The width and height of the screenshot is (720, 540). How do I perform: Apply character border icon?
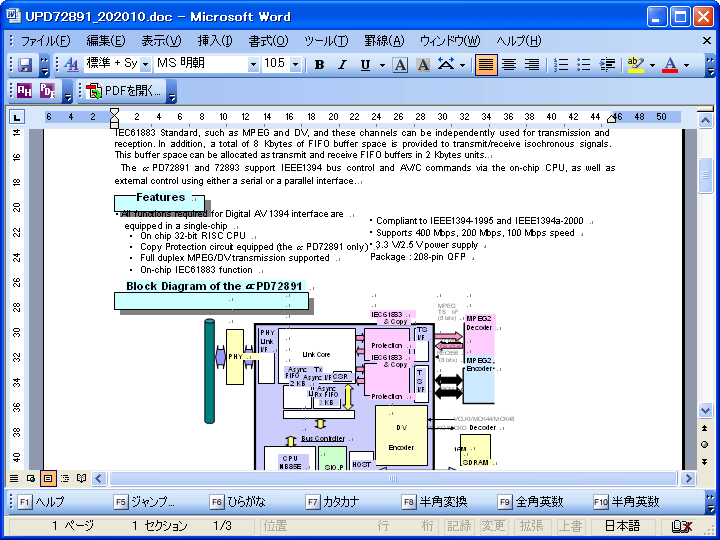(x=400, y=65)
